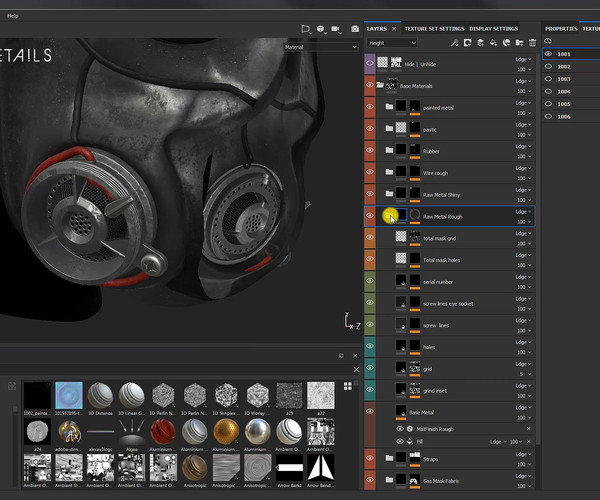Select the 3D Distance shelf thumbnail
The image size is (600, 500).
click(100, 395)
